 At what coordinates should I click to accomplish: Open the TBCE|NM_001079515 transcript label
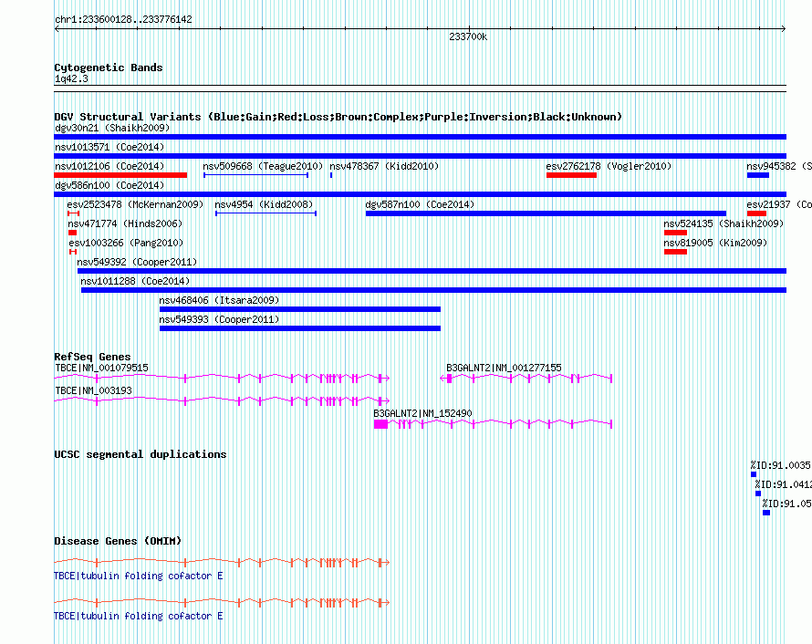coord(101,369)
